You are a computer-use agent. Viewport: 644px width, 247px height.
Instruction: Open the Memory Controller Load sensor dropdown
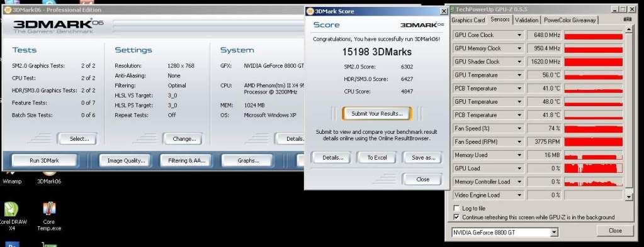tap(519, 182)
